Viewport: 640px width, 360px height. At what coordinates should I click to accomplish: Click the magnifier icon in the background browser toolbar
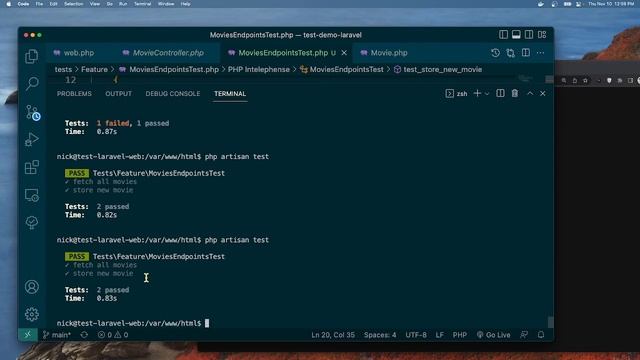pos(564,80)
